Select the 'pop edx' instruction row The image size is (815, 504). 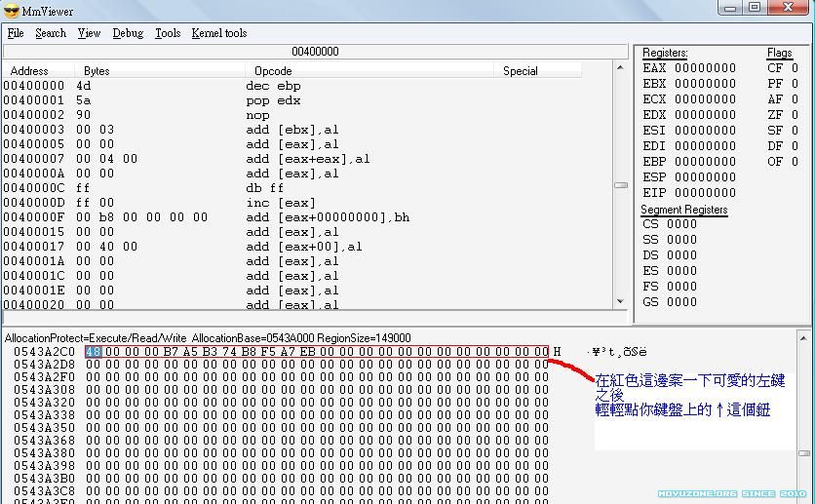click(x=273, y=100)
